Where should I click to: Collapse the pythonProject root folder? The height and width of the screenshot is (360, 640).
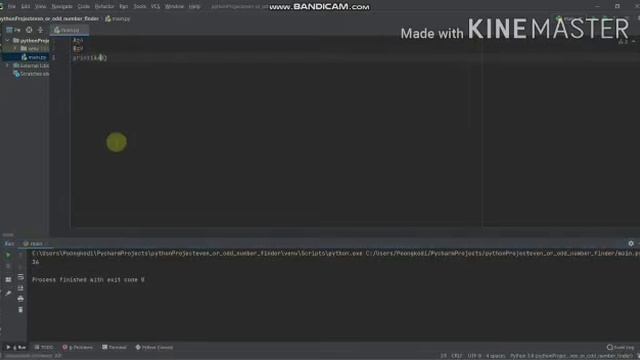coord(7,40)
